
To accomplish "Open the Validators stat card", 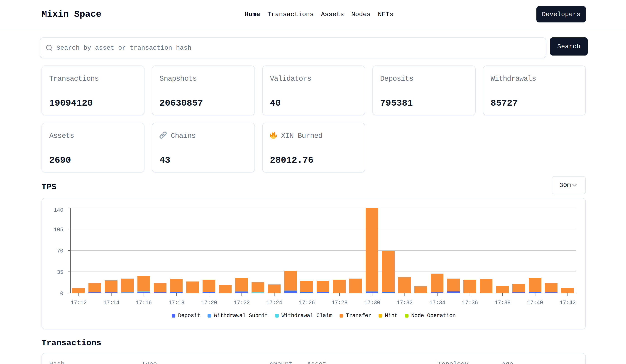I will (x=313, y=90).
